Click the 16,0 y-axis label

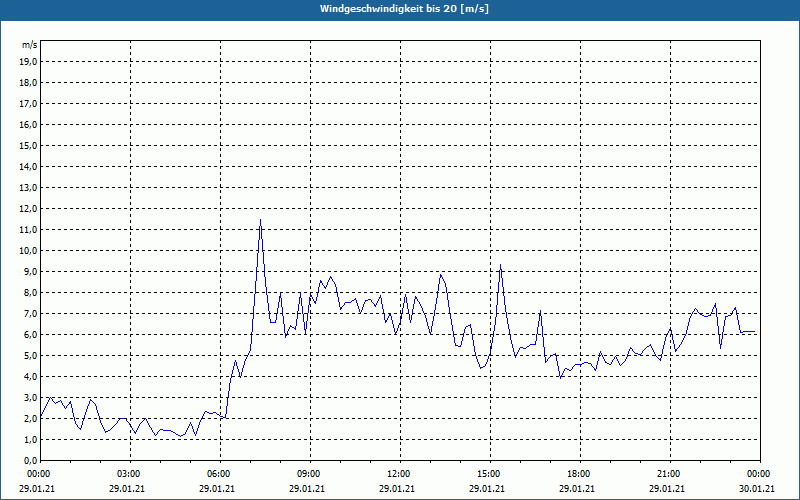pyautogui.click(x=28, y=124)
